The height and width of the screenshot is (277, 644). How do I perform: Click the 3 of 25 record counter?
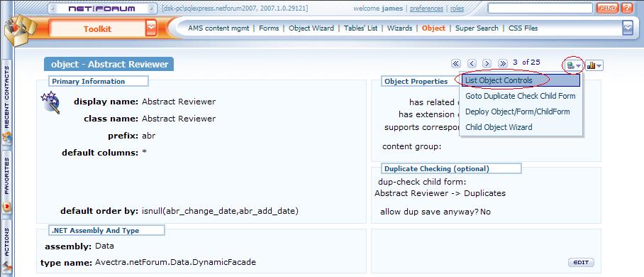coord(526,63)
